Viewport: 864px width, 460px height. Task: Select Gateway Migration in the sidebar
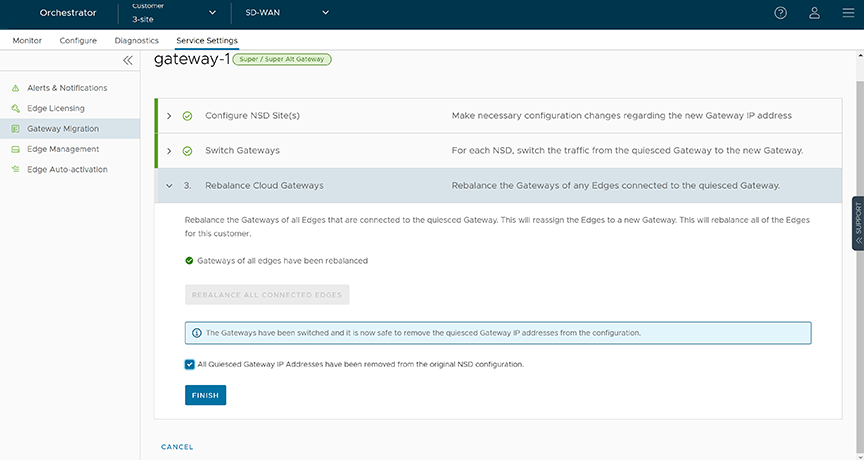click(x=62, y=129)
